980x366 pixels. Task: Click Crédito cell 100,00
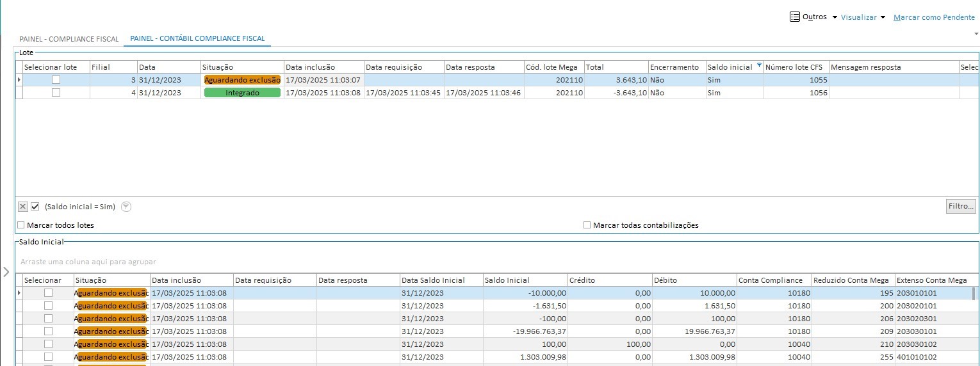[610, 344]
